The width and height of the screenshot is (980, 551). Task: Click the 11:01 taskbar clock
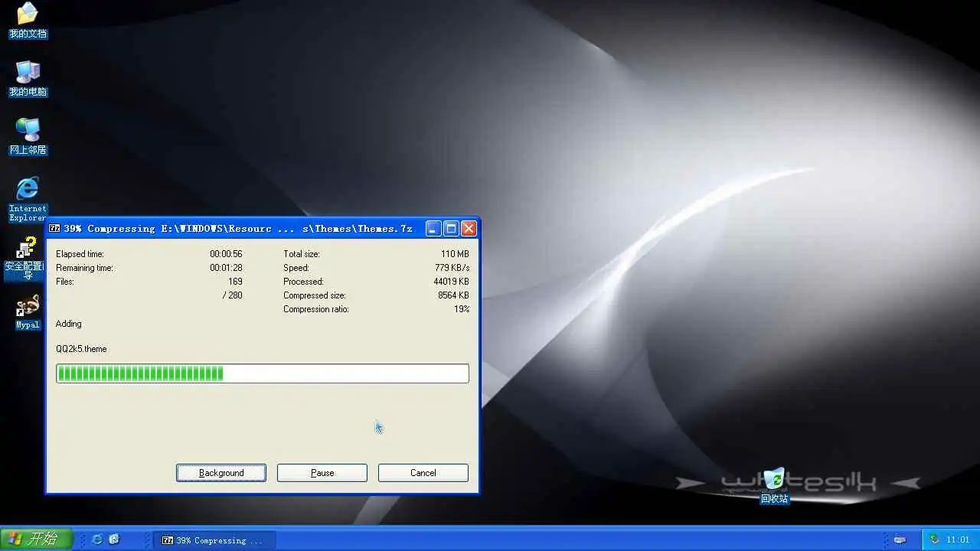point(958,540)
